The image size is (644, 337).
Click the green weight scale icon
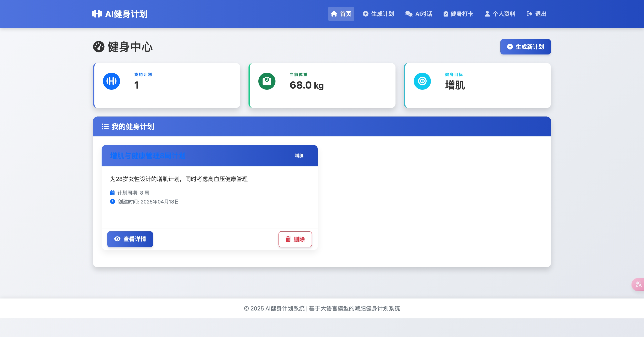click(x=267, y=81)
